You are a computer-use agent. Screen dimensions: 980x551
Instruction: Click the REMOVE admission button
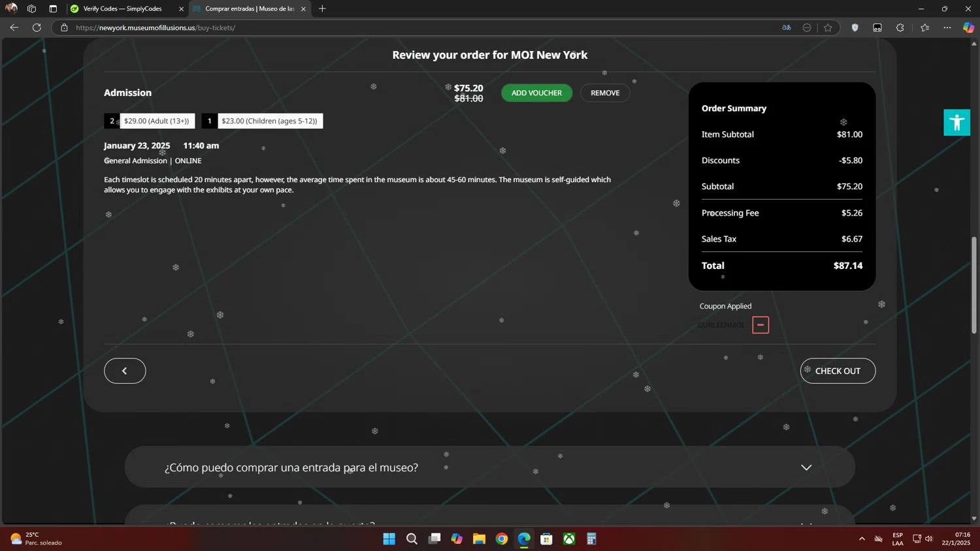605,93
